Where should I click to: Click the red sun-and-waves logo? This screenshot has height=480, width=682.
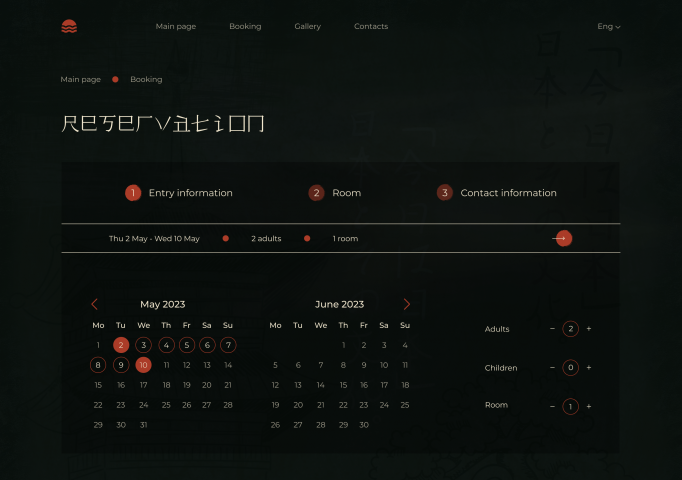(x=69, y=27)
